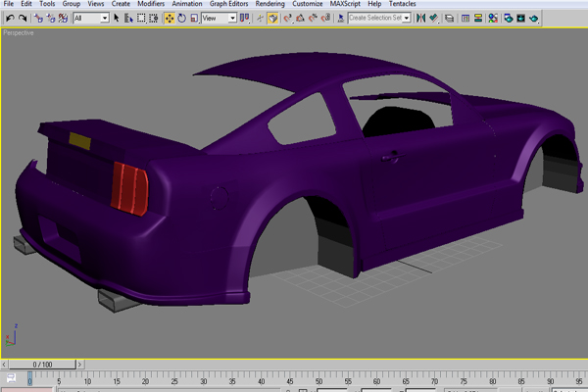Click the Create Selection Set text field
The width and height of the screenshot is (588, 392).
[375, 18]
